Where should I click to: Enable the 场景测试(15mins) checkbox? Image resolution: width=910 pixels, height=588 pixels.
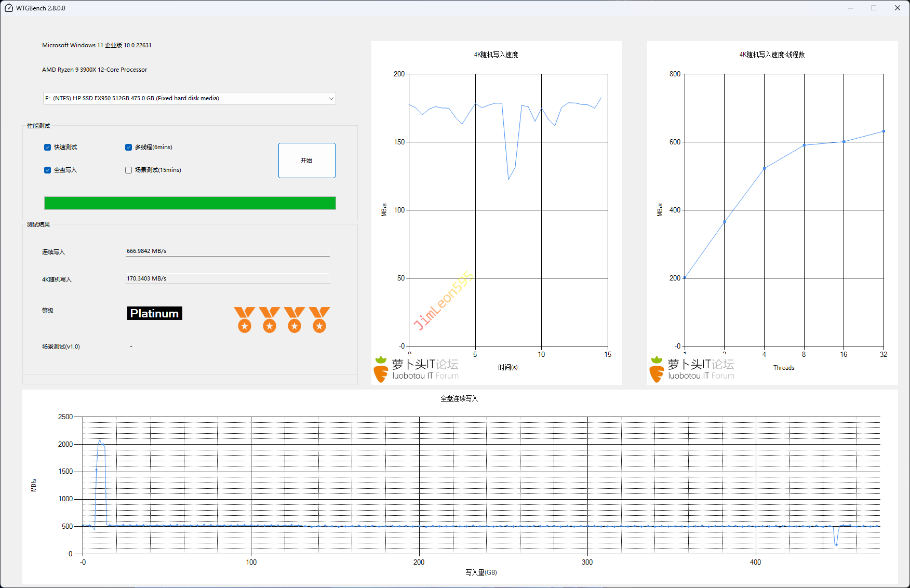coord(129,170)
